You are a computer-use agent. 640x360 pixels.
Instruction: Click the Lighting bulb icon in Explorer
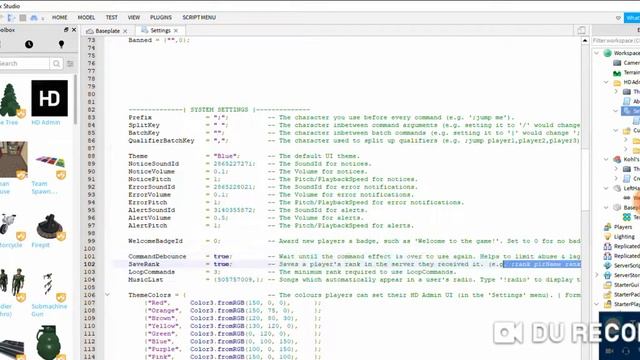pyautogui.click(x=607, y=237)
